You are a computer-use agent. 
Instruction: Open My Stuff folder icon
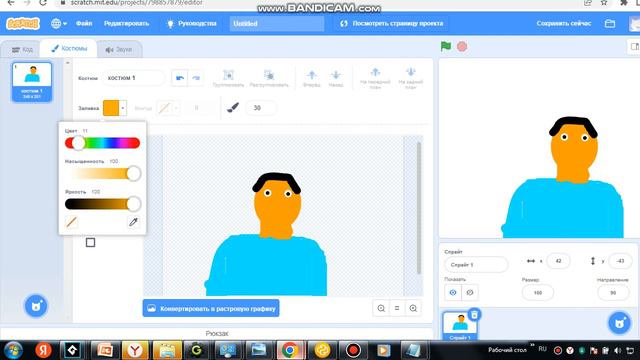click(610, 23)
